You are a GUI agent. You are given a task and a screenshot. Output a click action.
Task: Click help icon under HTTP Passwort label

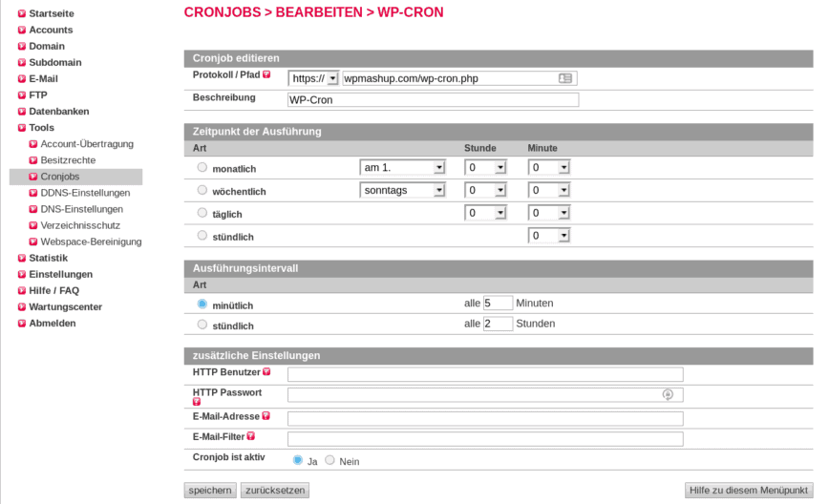click(197, 402)
